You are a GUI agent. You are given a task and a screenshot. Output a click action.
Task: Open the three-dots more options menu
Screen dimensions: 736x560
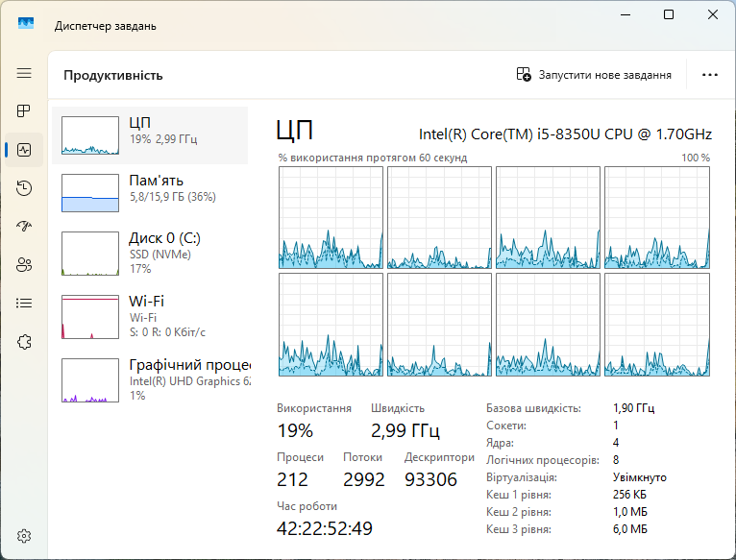point(710,75)
